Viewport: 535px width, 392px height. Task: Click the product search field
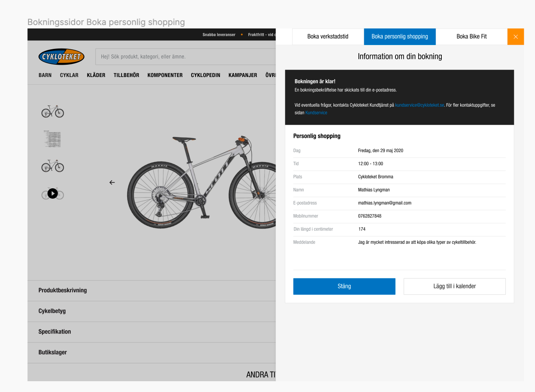pos(185,57)
